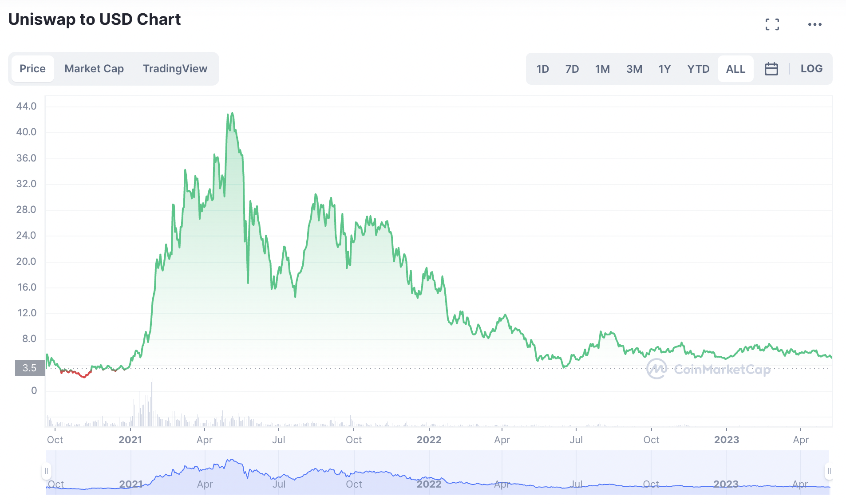Click the 2021 label on chart x-axis
This screenshot has width=846, height=504.
(130, 440)
